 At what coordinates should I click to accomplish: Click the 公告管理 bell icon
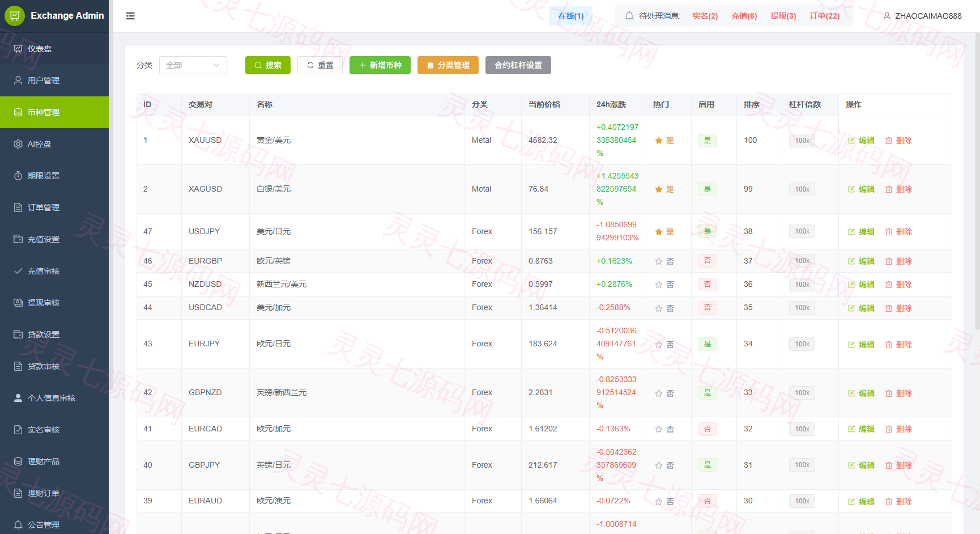point(18,525)
